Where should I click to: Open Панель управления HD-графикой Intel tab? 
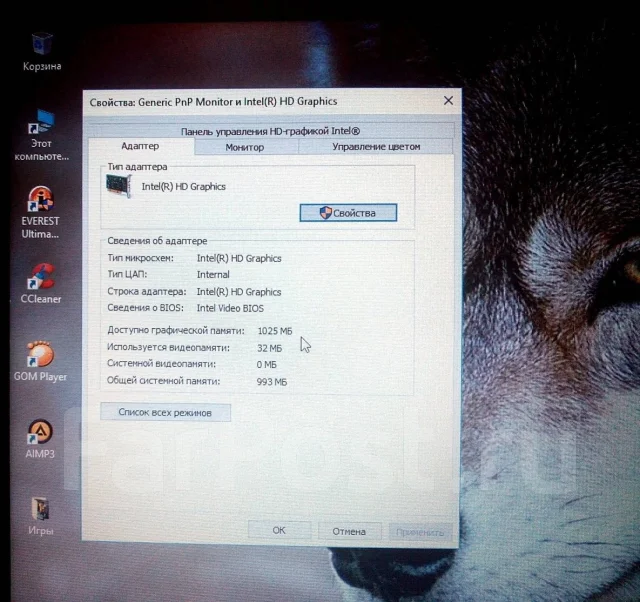click(270, 131)
